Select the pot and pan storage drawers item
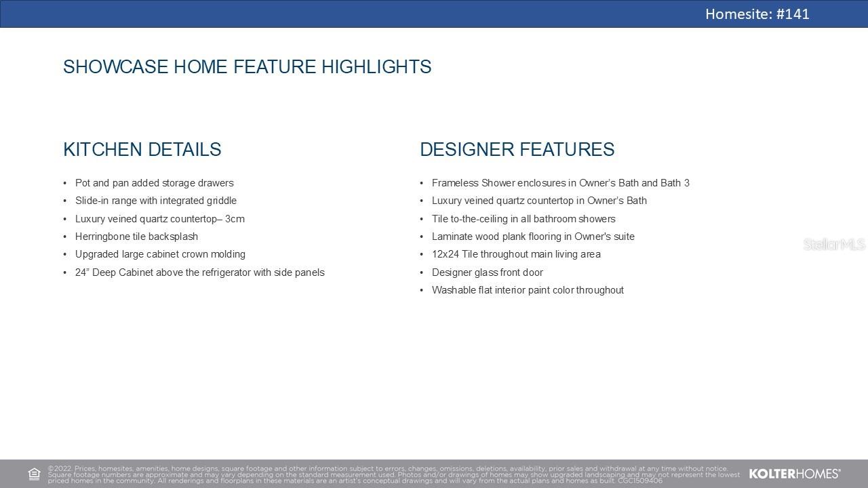Viewport: 868px width, 488px height. 154,183
